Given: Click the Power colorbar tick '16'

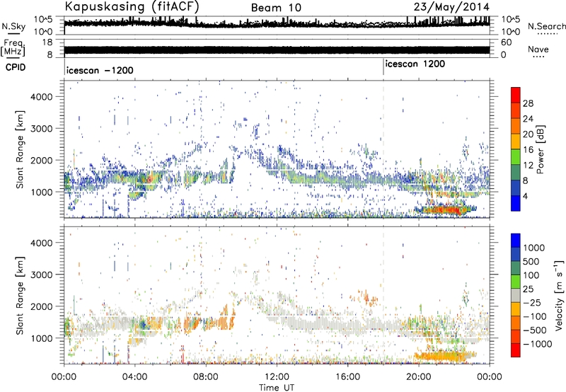Looking at the screenshot, I should [x=528, y=150].
